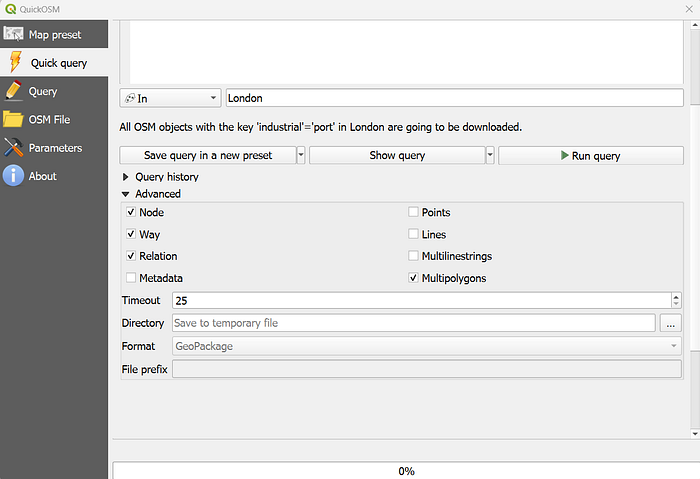Image resolution: width=700 pixels, height=479 pixels.
Task: Click the Run query button
Action: point(591,155)
